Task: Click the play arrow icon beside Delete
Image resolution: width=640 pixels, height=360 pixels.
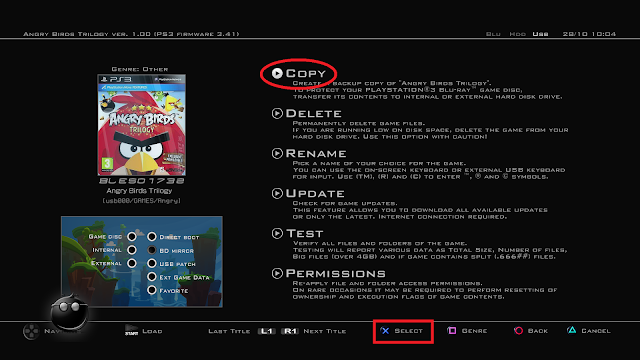Action: (277, 113)
